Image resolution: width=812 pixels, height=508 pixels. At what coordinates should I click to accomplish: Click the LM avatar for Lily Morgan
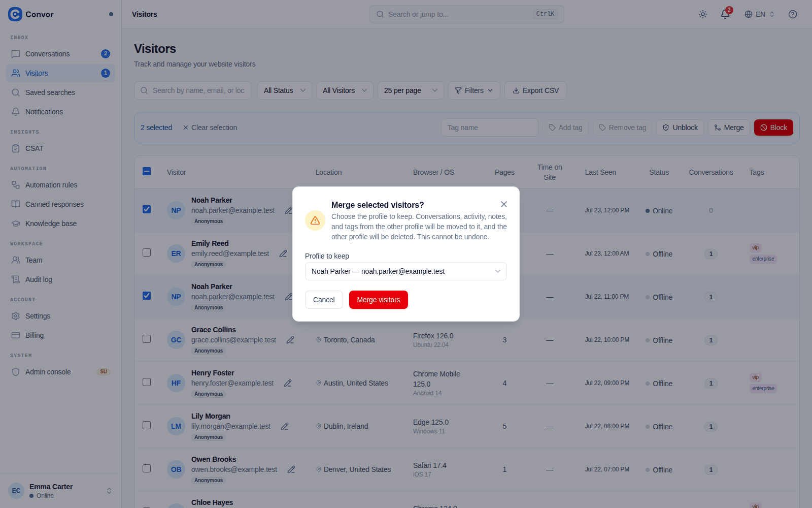[x=176, y=426]
